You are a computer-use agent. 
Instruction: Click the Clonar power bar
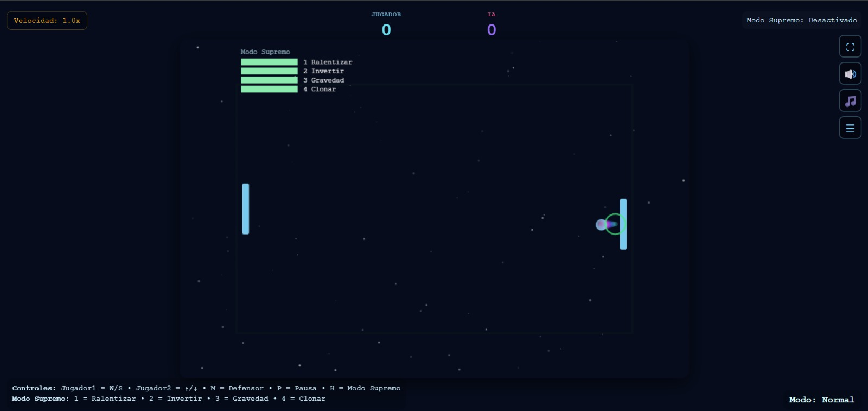tap(269, 89)
